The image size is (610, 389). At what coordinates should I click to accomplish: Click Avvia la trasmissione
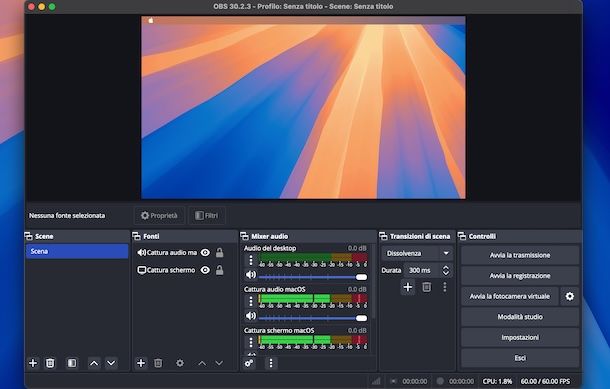pos(520,255)
